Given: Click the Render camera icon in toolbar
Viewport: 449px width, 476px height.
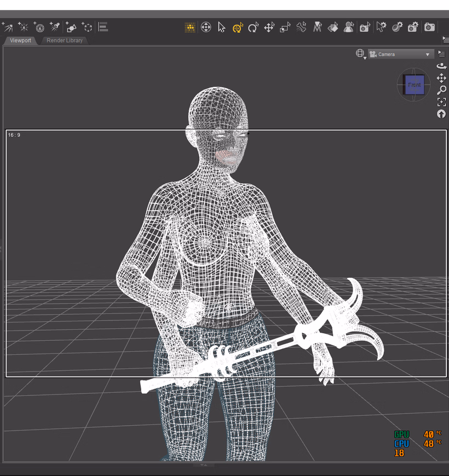Looking at the screenshot, I should coord(430,27).
